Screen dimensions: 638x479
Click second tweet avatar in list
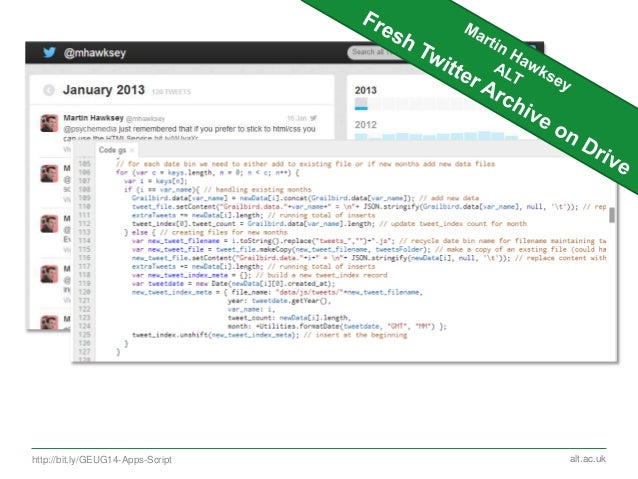coord(49,173)
